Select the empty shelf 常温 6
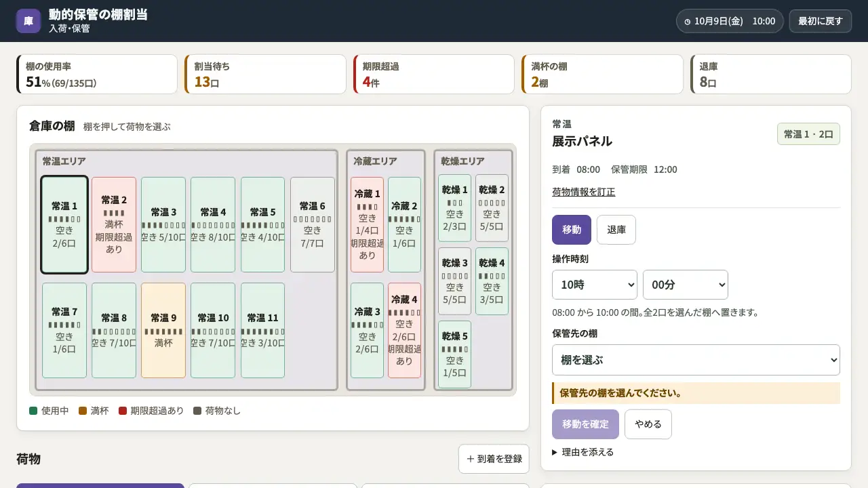 [x=313, y=224]
